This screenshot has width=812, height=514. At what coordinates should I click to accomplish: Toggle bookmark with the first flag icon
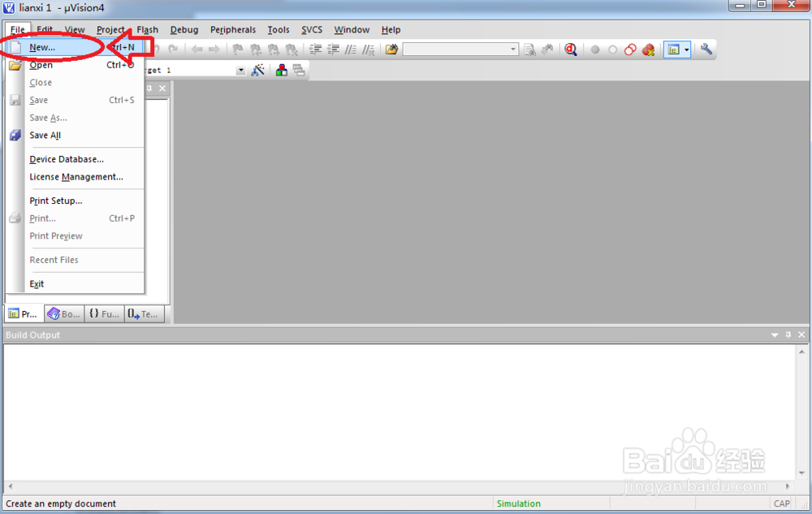click(238, 50)
